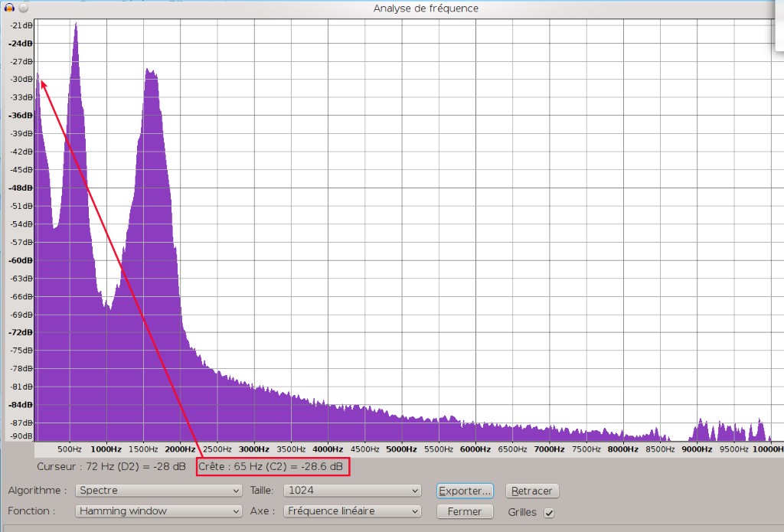Click the -36dB label on vertical axis
The width and height of the screenshot is (784, 532).
(x=21, y=116)
